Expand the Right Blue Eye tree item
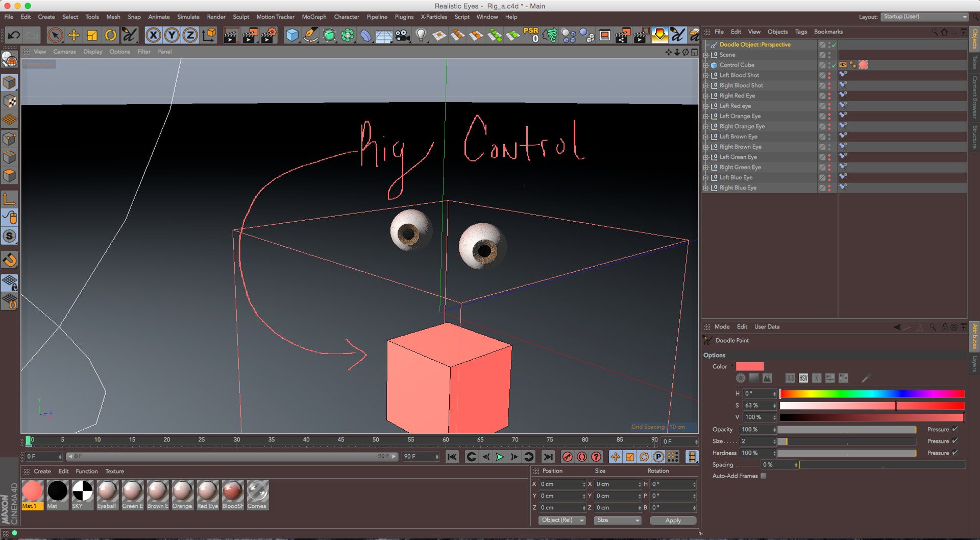 click(706, 188)
